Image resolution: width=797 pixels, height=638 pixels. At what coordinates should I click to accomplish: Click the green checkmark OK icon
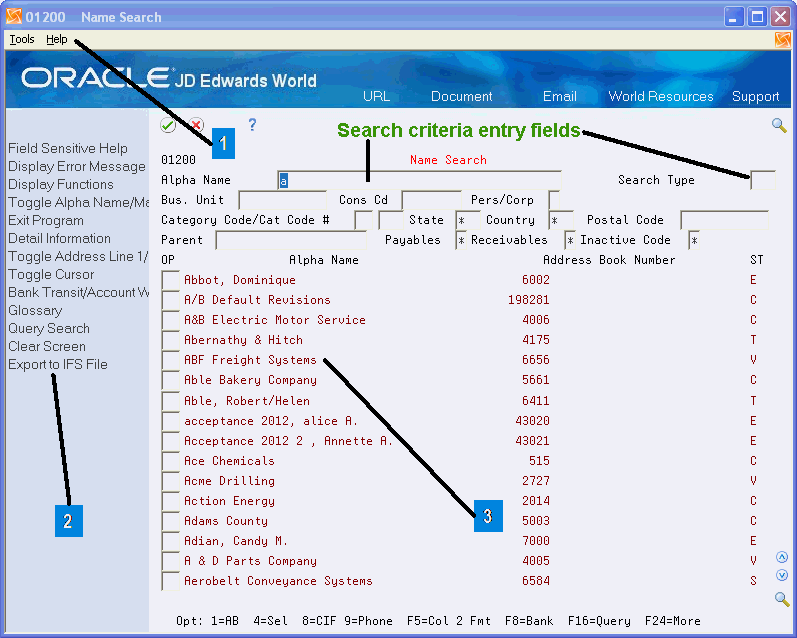168,125
